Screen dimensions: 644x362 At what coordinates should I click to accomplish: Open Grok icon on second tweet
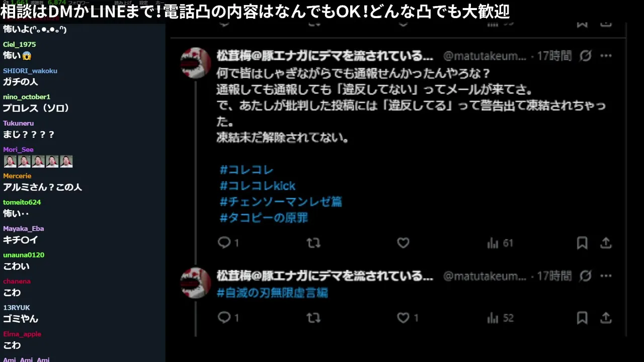(x=586, y=276)
